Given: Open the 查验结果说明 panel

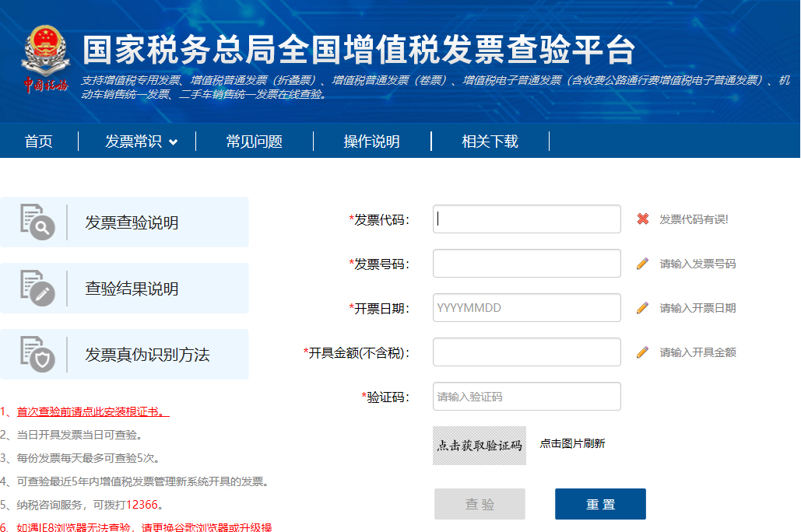Looking at the screenshot, I should (x=124, y=288).
